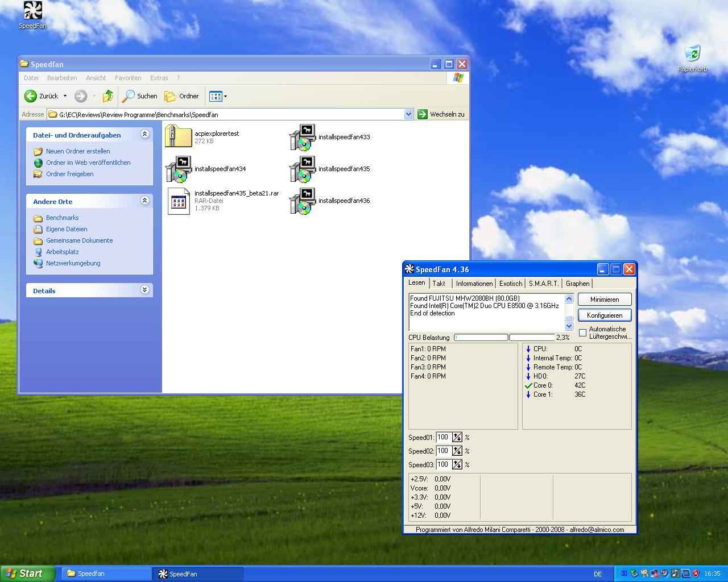The height and width of the screenshot is (582, 728).
Task: Click the HD0 blue down arrow icon
Action: (528, 376)
